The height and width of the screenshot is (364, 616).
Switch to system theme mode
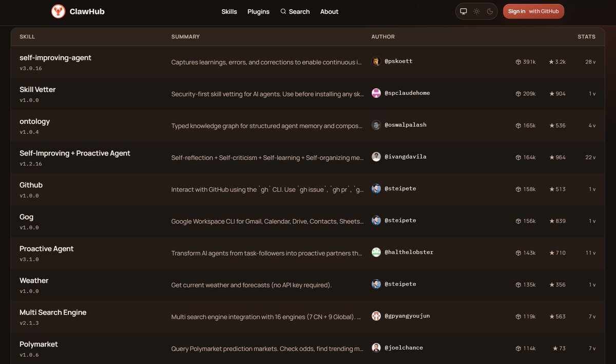pos(464,11)
